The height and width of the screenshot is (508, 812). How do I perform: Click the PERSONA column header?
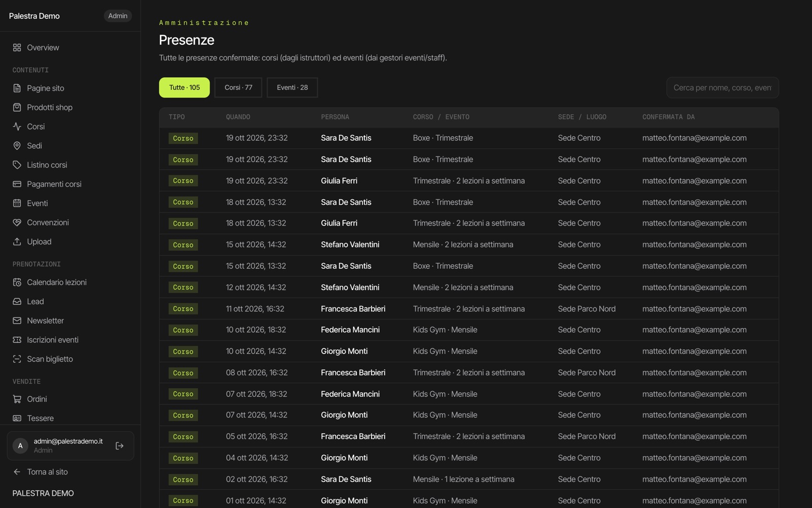[x=335, y=117]
